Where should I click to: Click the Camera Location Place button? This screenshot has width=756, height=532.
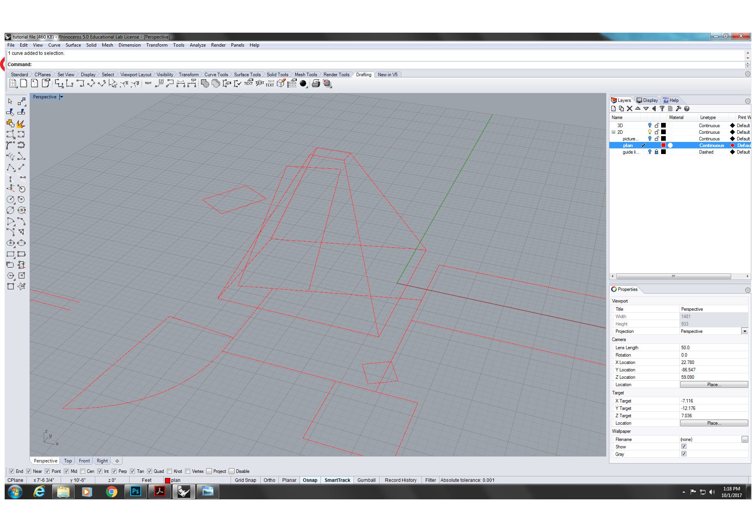[714, 384]
